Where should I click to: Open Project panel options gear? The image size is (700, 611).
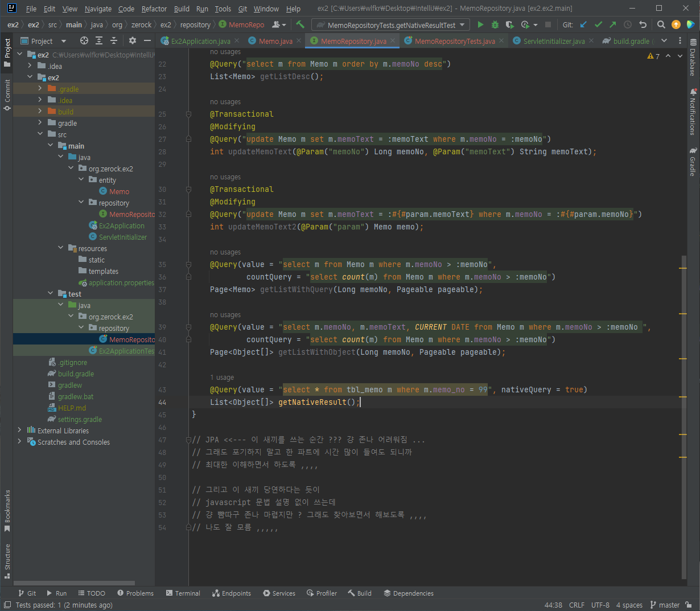133,40
